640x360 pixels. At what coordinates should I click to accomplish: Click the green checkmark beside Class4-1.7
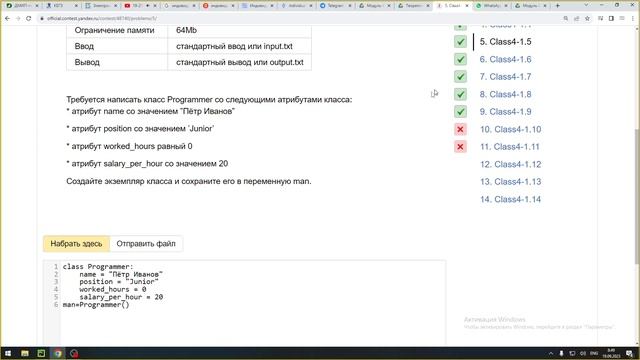pos(460,77)
